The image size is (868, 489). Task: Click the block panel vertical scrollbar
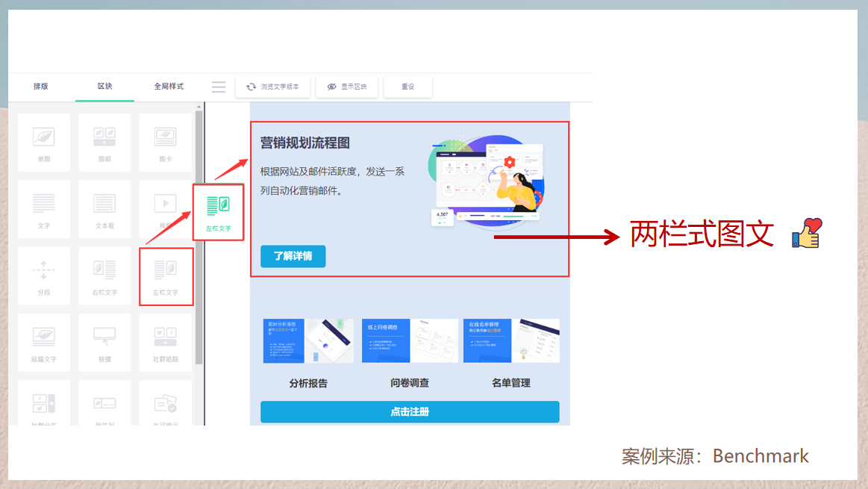coord(199,239)
